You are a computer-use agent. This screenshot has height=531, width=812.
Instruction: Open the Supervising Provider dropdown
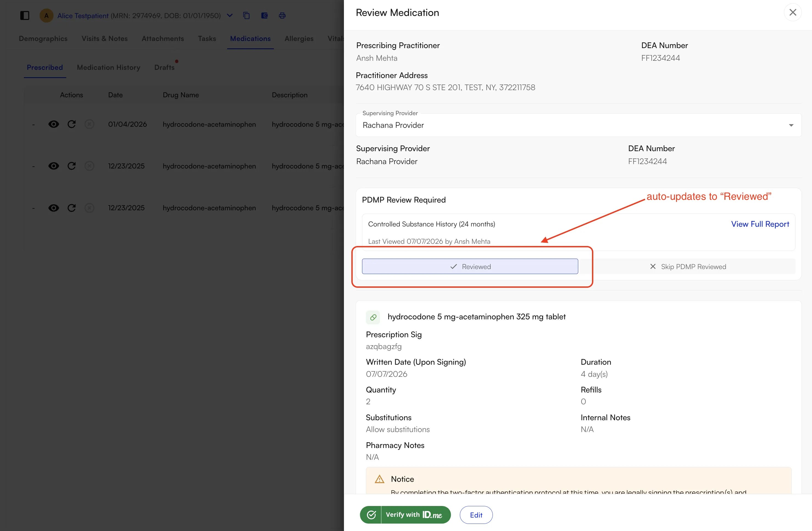click(578, 125)
